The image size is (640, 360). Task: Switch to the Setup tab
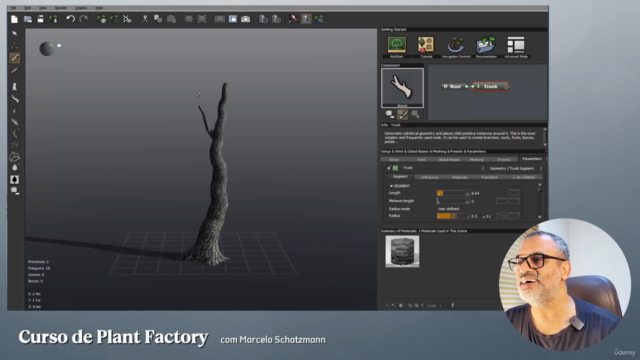click(x=393, y=160)
